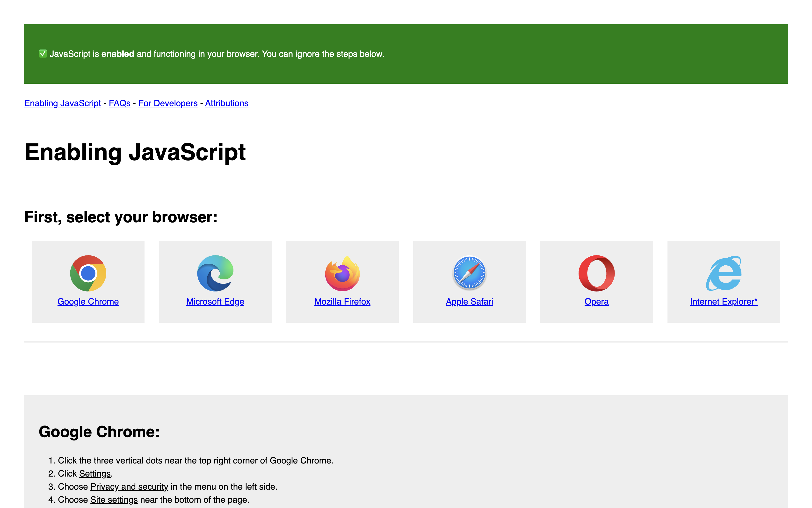This screenshot has width=812, height=508.
Task: Click the underlined Settings text in step 2
Action: coord(95,473)
